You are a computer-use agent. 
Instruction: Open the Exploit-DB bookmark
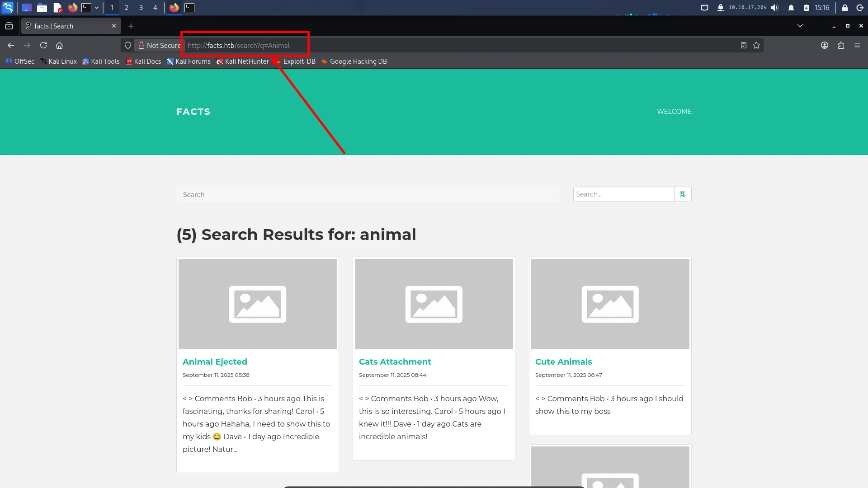coord(295,61)
